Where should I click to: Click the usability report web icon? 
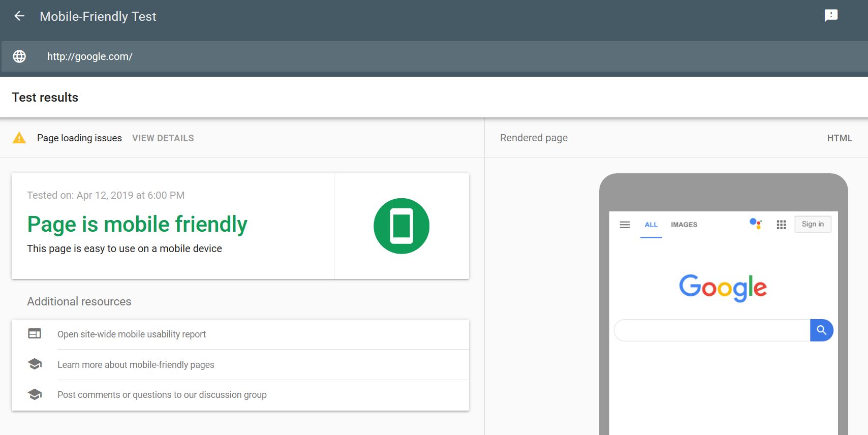coord(35,334)
